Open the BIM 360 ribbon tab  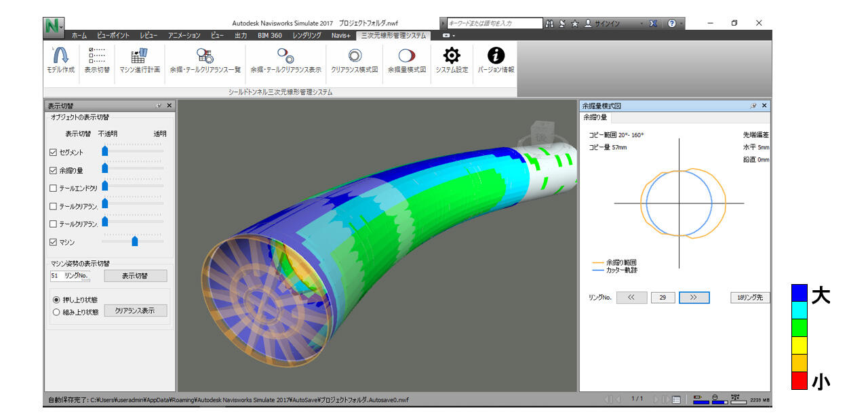pyautogui.click(x=270, y=35)
